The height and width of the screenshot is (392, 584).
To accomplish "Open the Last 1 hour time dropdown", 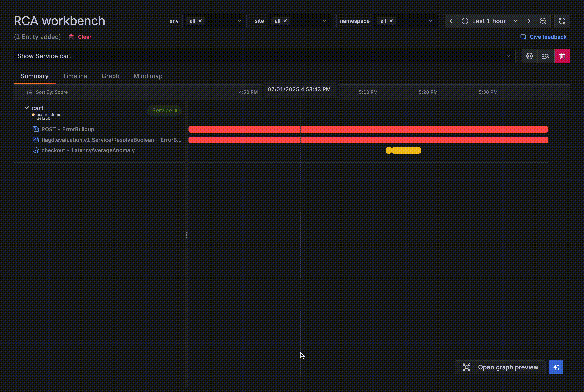I will pyautogui.click(x=490, y=21).
